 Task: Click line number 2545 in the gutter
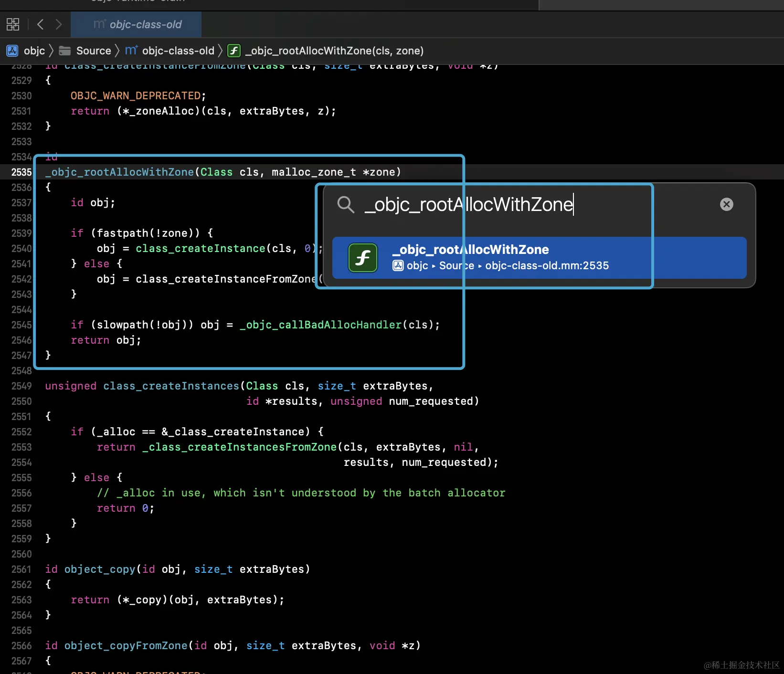click(21, 325)
